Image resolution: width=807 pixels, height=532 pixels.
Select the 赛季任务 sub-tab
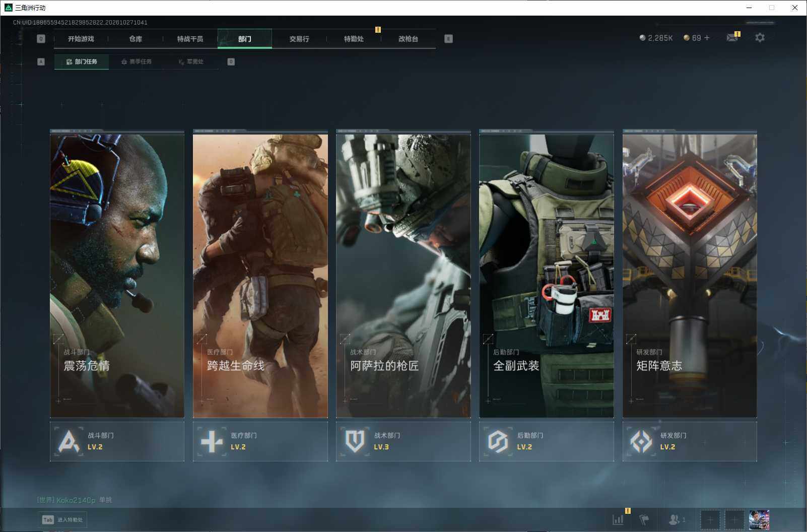(136, 61)
